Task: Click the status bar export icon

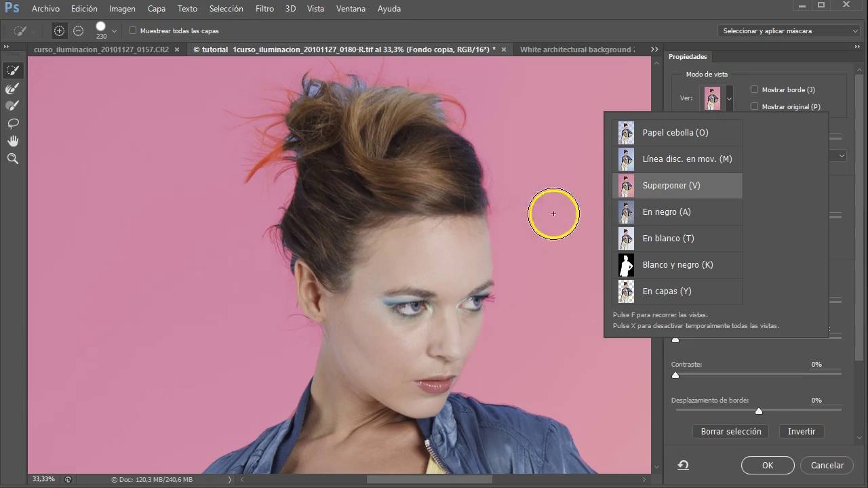Action: [x=68, y=479]
